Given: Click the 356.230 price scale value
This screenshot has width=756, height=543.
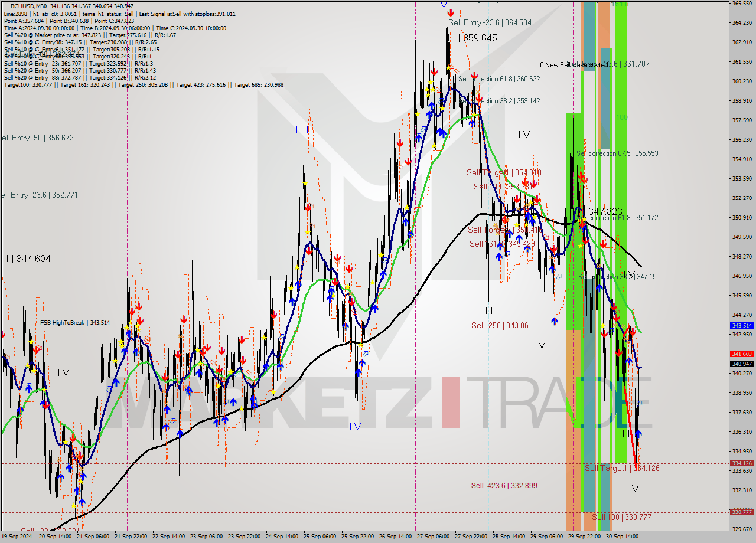Looking at the screenshot, I should pyautogui.click(x=742, y=140).
